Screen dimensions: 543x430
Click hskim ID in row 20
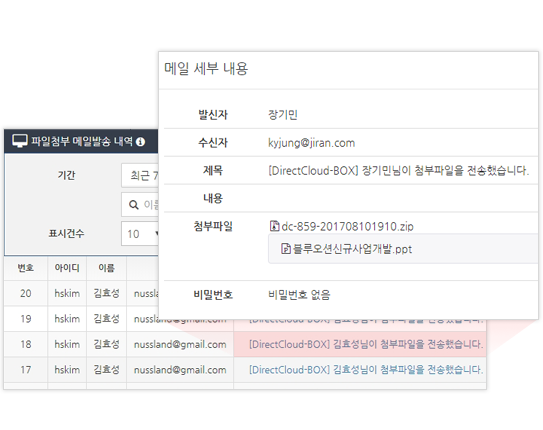point(67,293)
